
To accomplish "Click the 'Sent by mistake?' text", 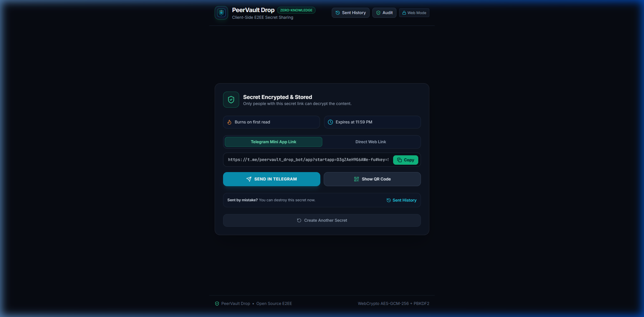I will click(243, 200).
